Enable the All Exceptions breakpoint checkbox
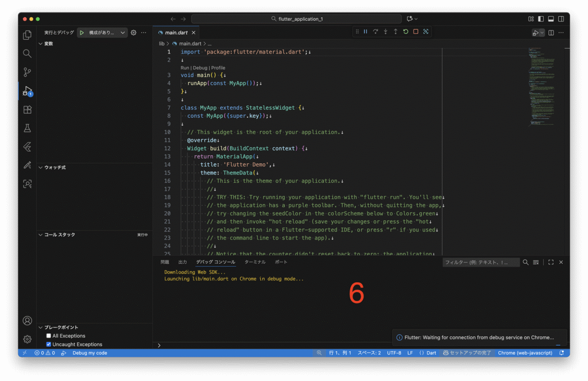Viewport: 588px width, 381px height. (x=49, y=336)
